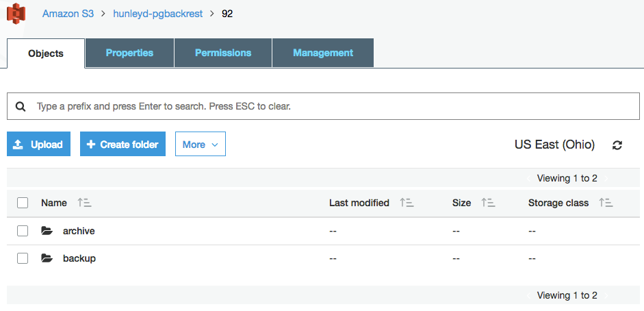Click the backup folder icon
644x311 pixels.
click(47, 258)
